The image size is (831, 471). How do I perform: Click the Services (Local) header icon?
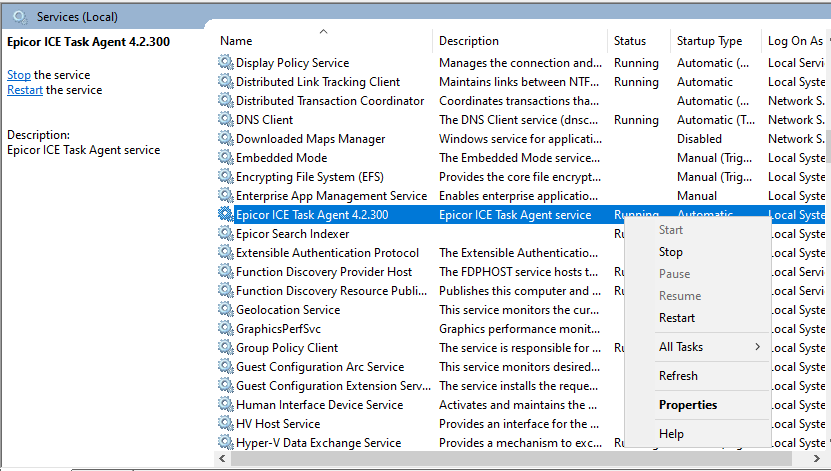[20, 17]
